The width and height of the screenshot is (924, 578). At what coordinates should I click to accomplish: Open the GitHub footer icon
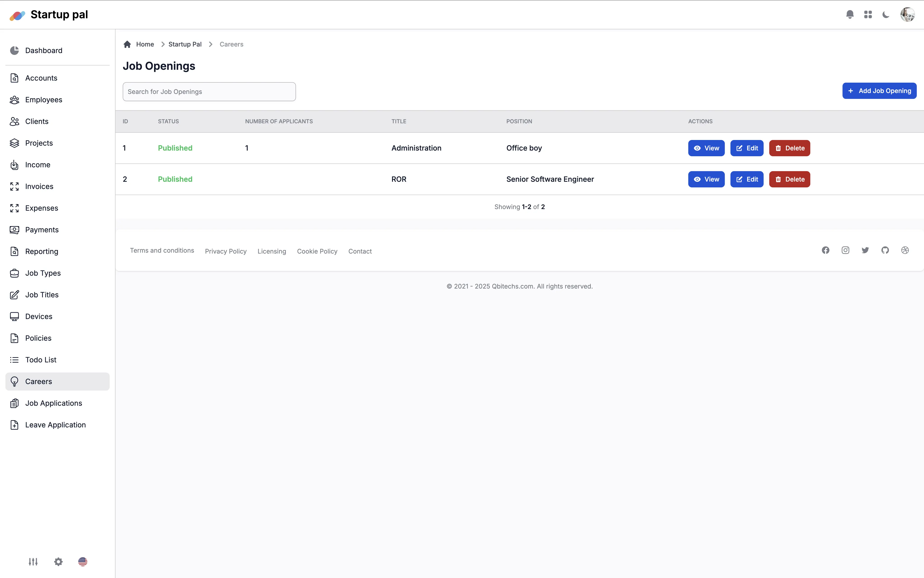885,250
